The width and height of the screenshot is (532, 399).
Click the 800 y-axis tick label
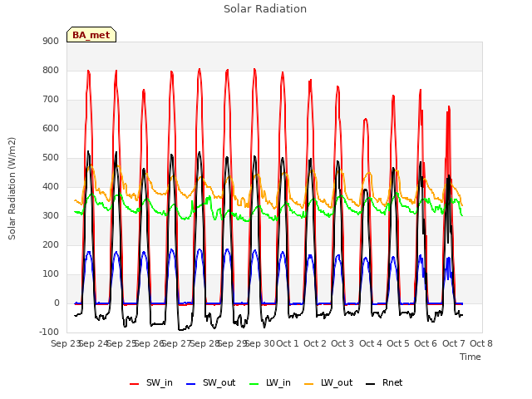pyautogui.click(x=51, y=70)
